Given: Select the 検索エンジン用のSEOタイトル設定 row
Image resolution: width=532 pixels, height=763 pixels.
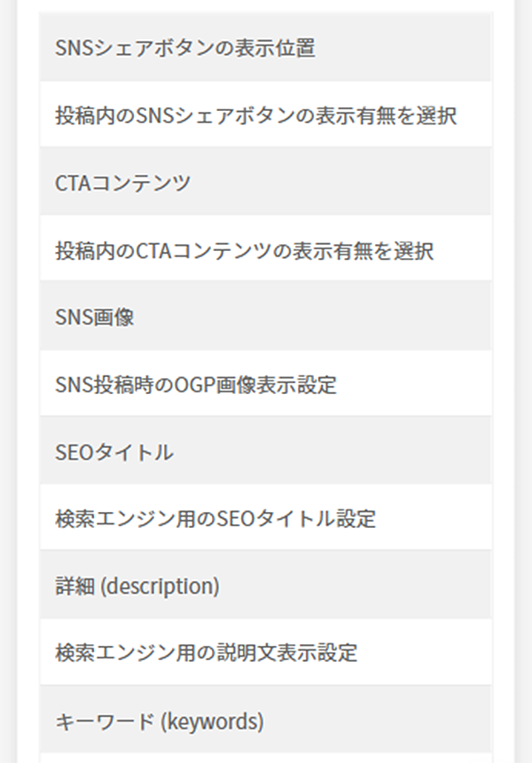Looking at the screenshot, I should pos(266,518).
